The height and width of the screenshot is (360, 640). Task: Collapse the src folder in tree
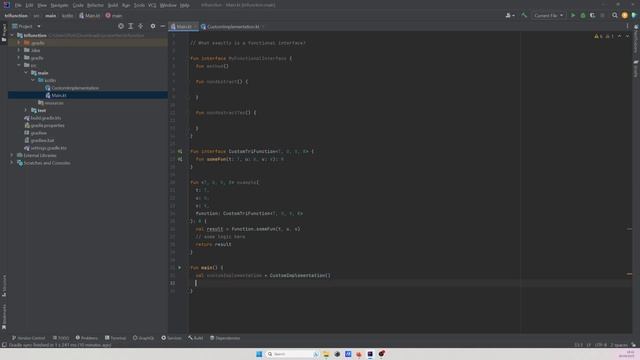pyautogui.click(x=19, y=65)
